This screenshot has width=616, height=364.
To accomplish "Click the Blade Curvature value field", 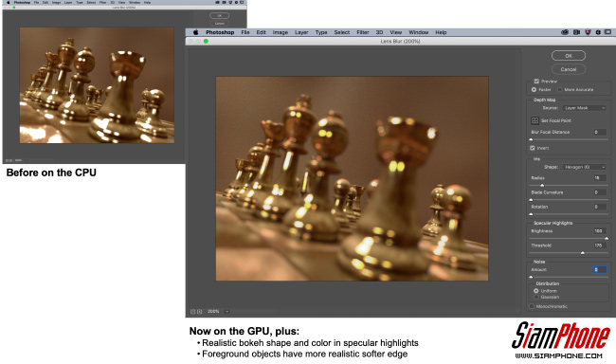I will [600, 192].
